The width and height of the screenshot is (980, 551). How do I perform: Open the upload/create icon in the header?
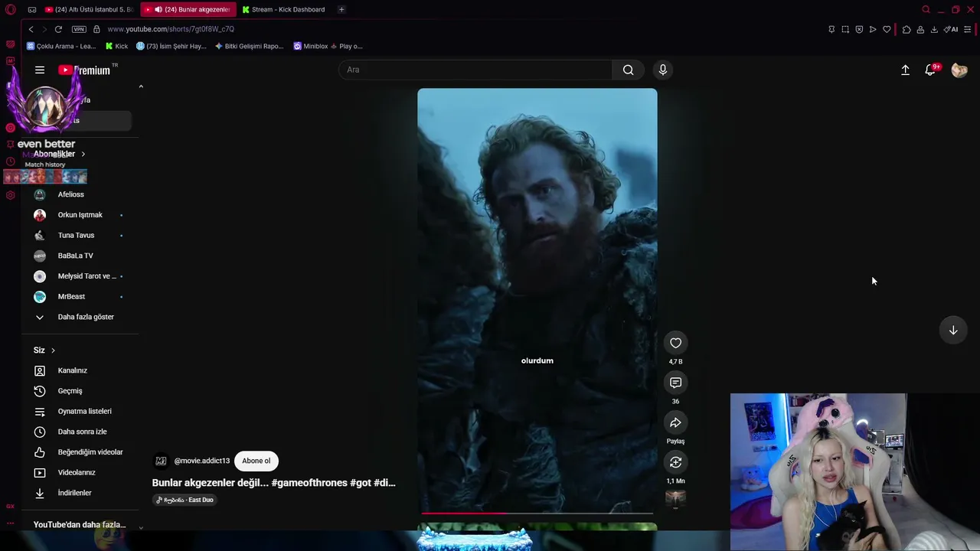(x=905, y=70)
